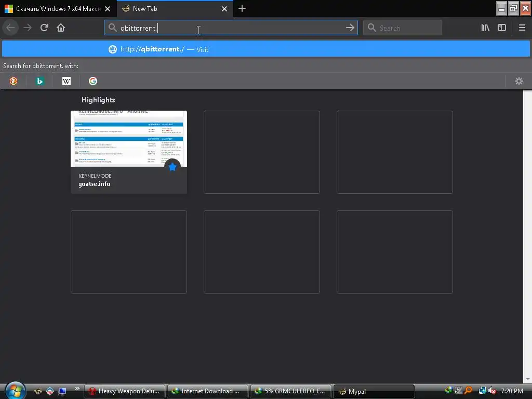The image size is (532, 399).
Task: Click the blue bookmark star on KERNELMODE tile
Action: click(x=172, y=167)
